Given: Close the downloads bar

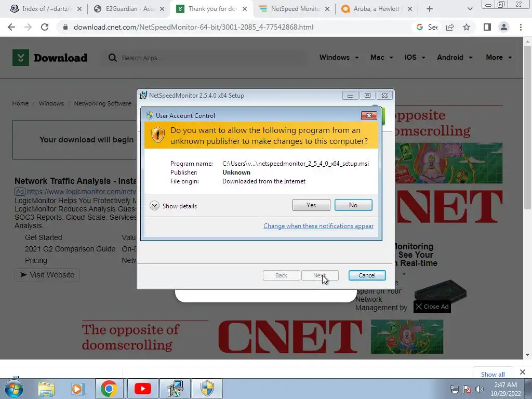Looking at the screenshot, I should pyautogui.click(x=523, y=372).
